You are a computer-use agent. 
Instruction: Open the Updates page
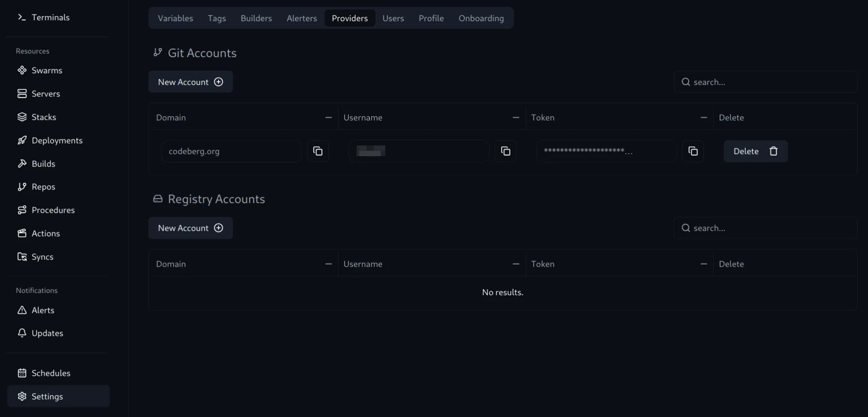click(58, 333)
